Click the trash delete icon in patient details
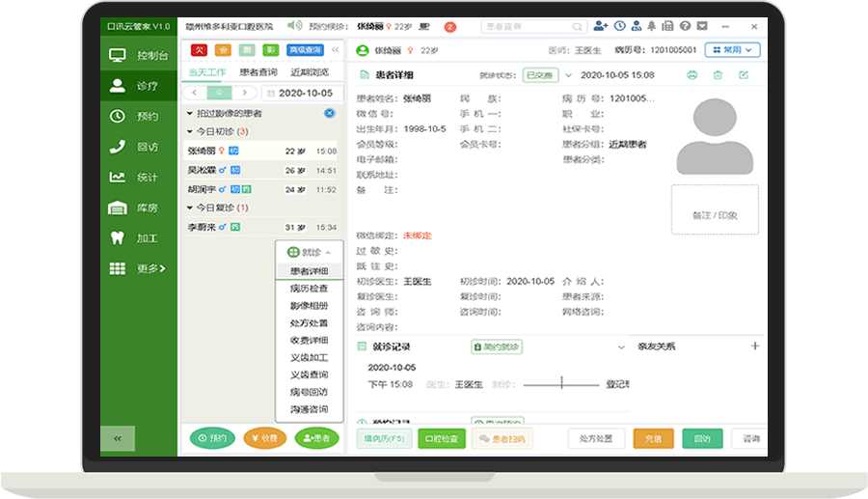868x499 pixels. pos(718,75)
